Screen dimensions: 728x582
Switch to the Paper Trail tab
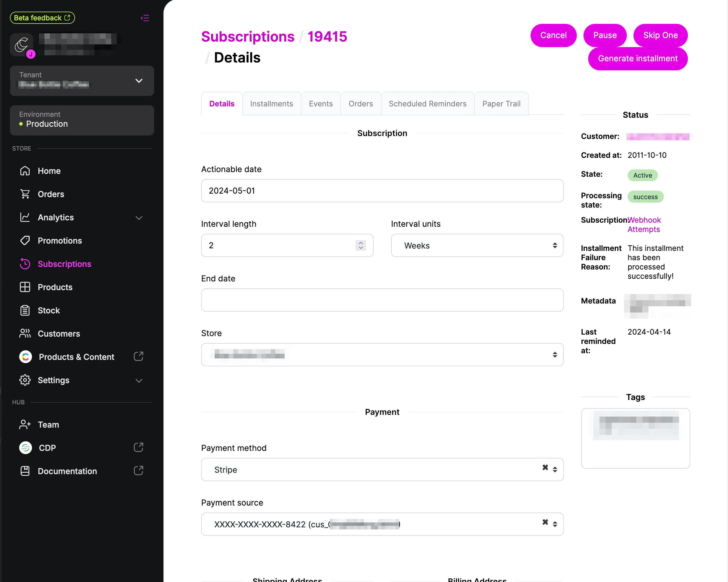click(502, 104)
